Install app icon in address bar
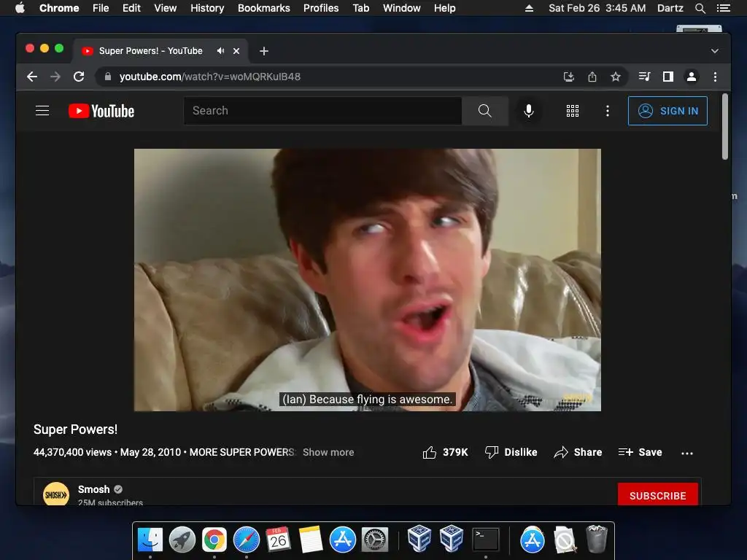Viewport: 747px width, 560px height. [x=569, y=77]
